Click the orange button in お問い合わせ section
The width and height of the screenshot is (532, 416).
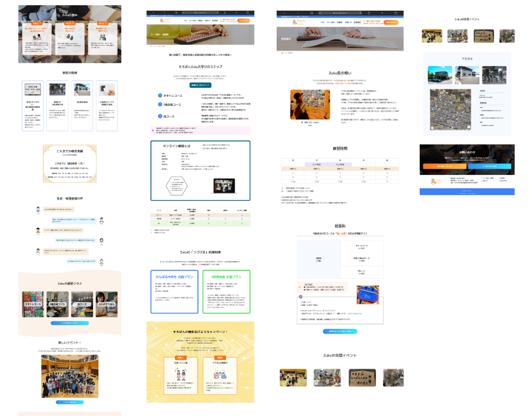pyautogui.click(x=444, y=166)
